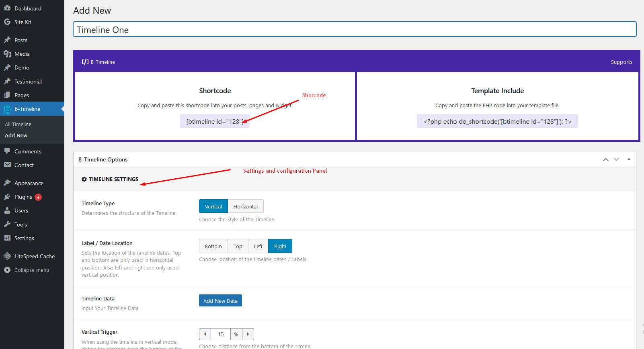This screenshot has width=644, height=349.
Task: Click the Contact envelope icon
Action: coord(7,165)
